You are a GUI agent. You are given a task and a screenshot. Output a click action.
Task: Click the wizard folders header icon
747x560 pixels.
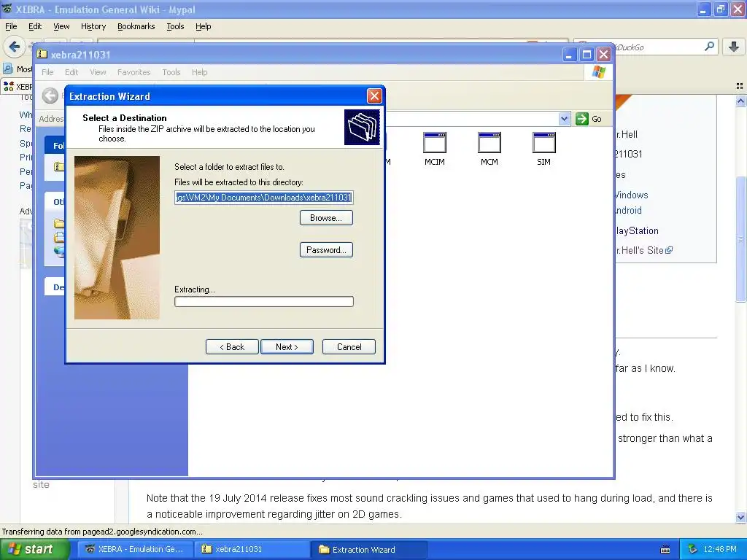[x=362, y=127]
